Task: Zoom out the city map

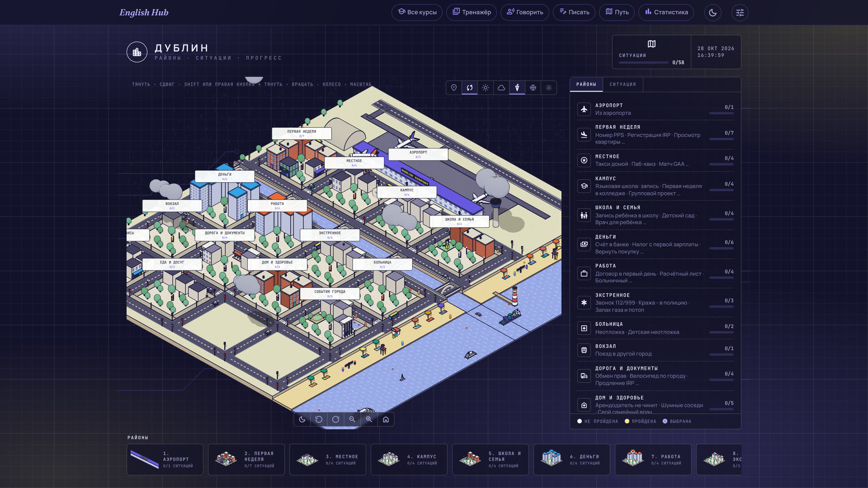Action: coord(352,419)
